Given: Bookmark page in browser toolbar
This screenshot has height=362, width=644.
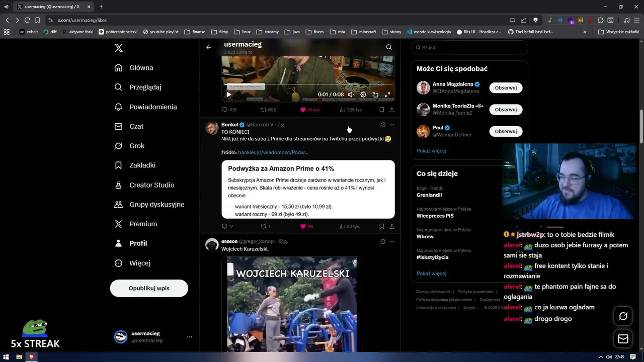Looking at the screenshot, I should [37, 20].
